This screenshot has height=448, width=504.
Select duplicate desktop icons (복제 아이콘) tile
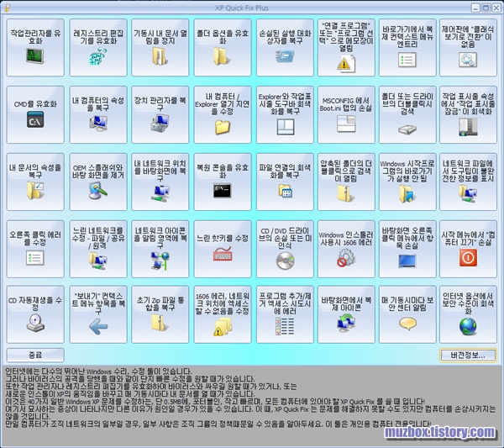click(346, 314)
